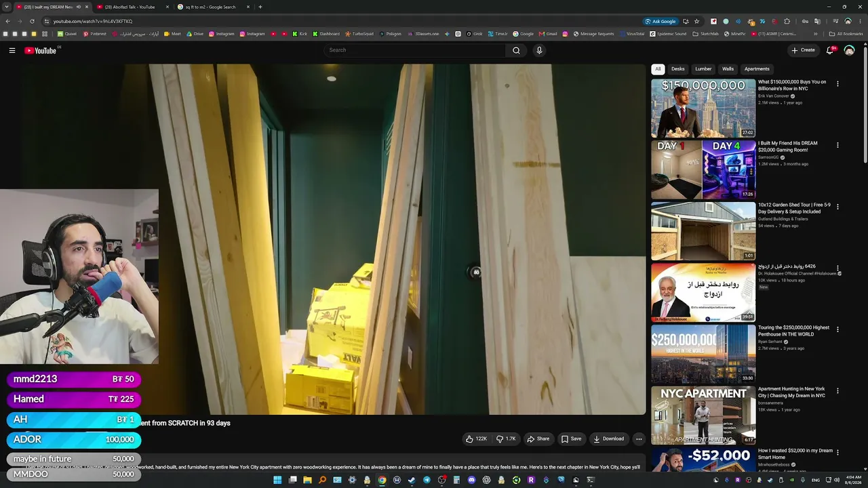Go back using the browser back arrow
The width and height of the screenshot is (868, 488).
pos(7,21)
